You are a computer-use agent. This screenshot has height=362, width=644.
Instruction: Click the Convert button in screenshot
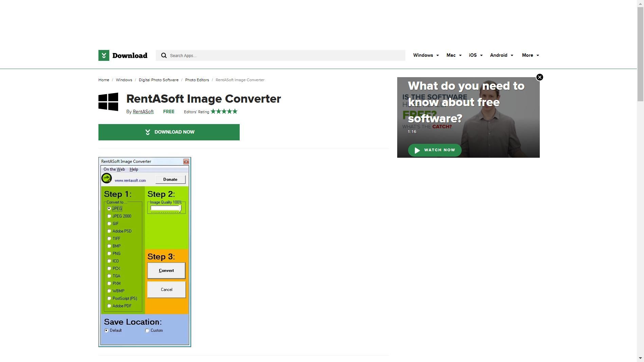click(x=166, y=271)
